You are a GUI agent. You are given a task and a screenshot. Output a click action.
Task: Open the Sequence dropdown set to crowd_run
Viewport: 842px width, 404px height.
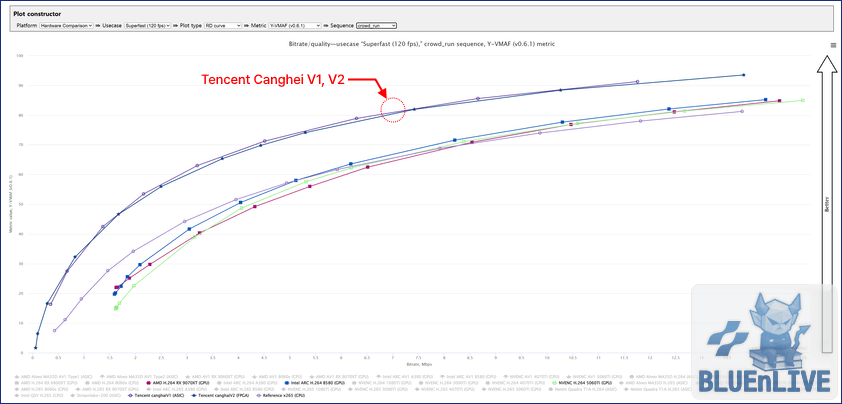pos(376,25)
